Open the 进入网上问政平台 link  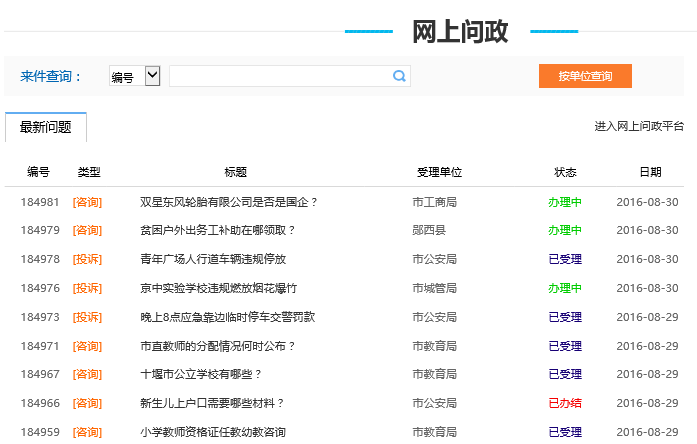point(639,126)
